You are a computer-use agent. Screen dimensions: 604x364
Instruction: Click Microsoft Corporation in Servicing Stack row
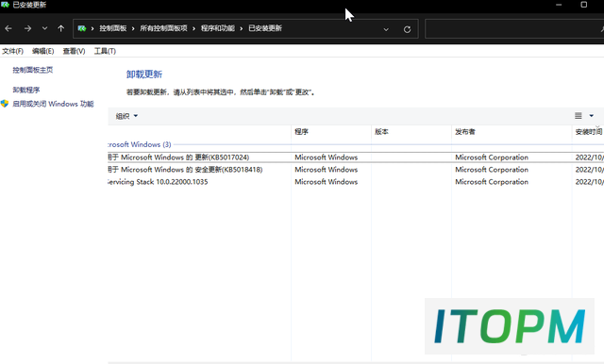point(492,182)
